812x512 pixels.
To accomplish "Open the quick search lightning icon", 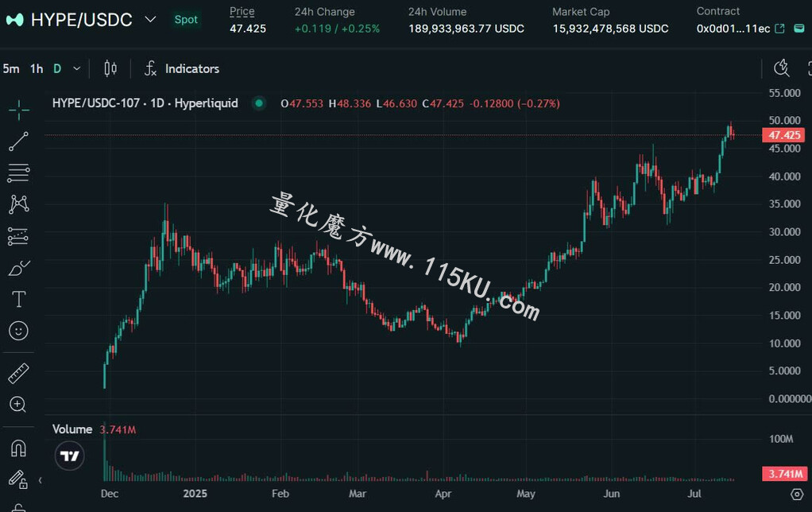I will (x=782, y=68).
